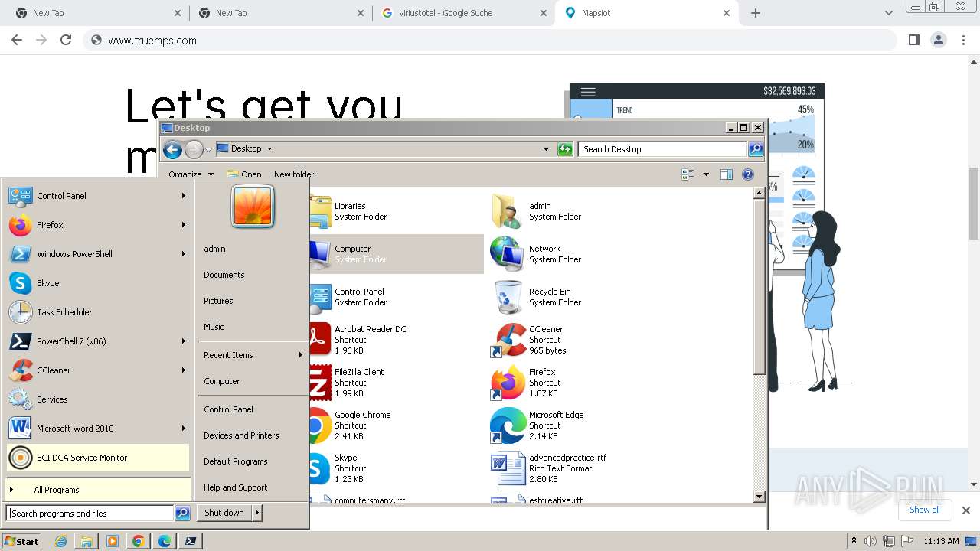Open the view options dropdown arrow

click(706, 174)
